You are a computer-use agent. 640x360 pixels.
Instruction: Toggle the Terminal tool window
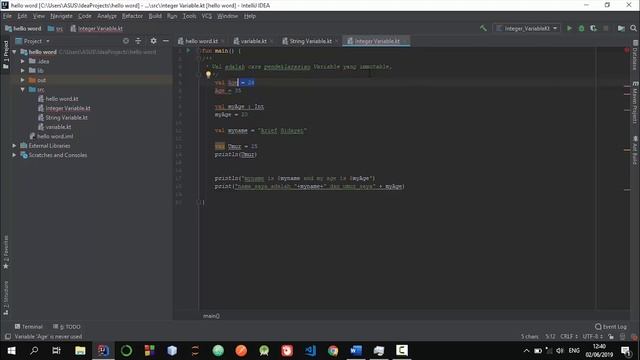point(29,327)
